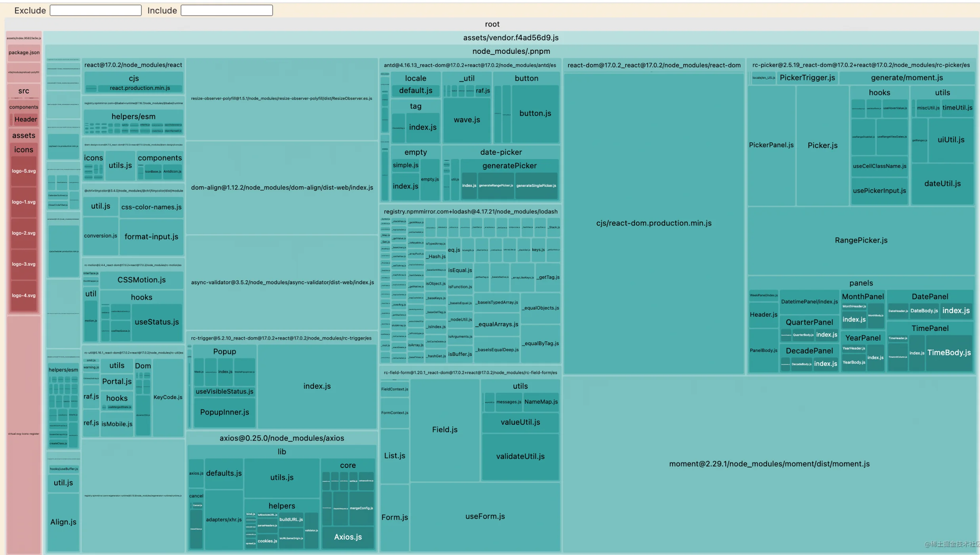Click the useStatus.js block

coord(157,322)
